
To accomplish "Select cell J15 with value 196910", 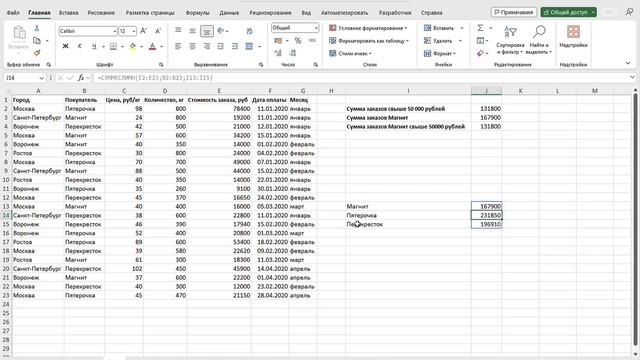I will [x=487, y=224].
